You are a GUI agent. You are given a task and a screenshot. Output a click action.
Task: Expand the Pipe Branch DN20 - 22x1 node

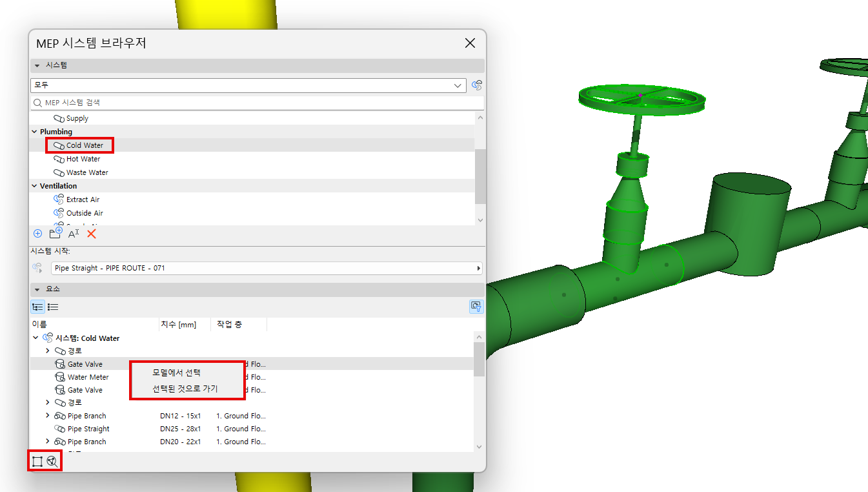pyautogui.click(x=48, y=441)
